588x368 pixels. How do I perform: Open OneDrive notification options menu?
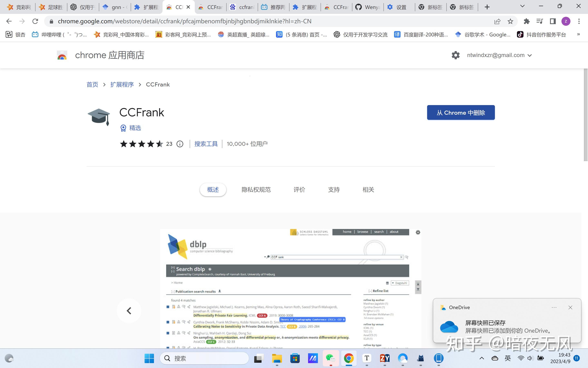554,307
